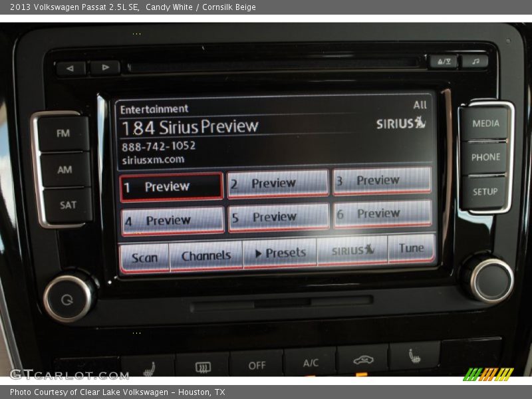
Task: Switch to the MEDIA source
Action: tap(485, 124)
